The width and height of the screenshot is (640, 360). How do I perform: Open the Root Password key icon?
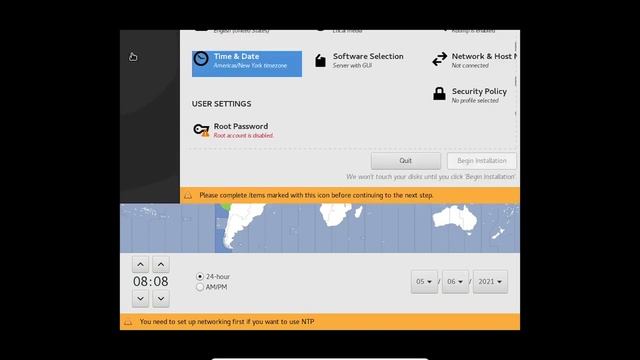pos(201,130)
